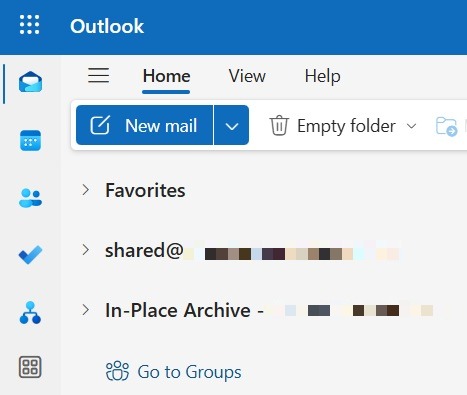
Task: Open New mail dropdown arrow
Action: coord(232,125)
